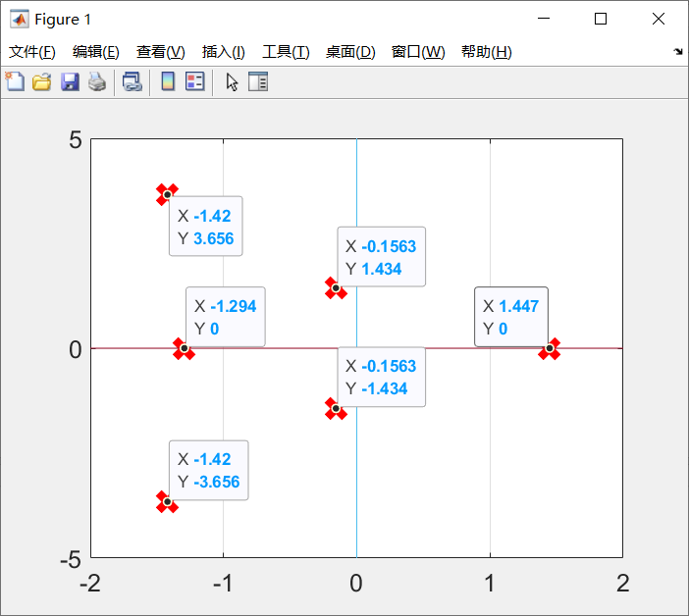Click the red marker at point -0.1563, 1.434
The width and height of the screenshot is (689, 616).
[336, 288]
